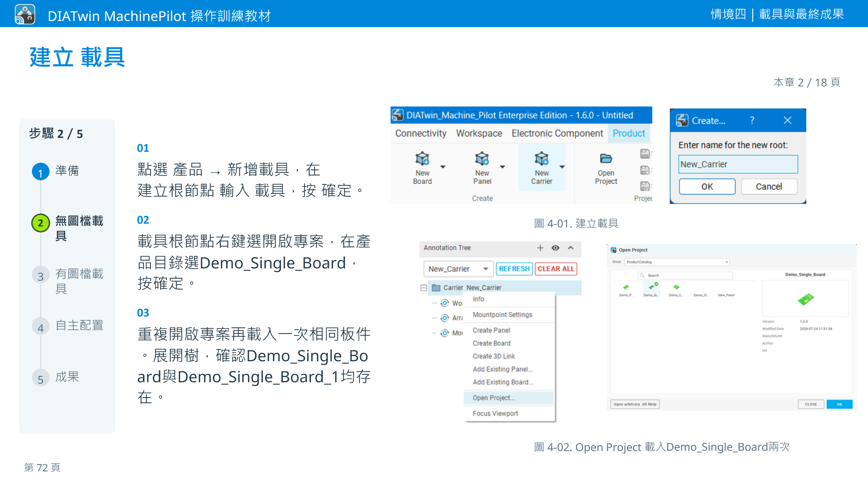Open the New_Carrier combo box in Annotation Tree
This screenshot has width=868, height=488.
coord(458,269)
